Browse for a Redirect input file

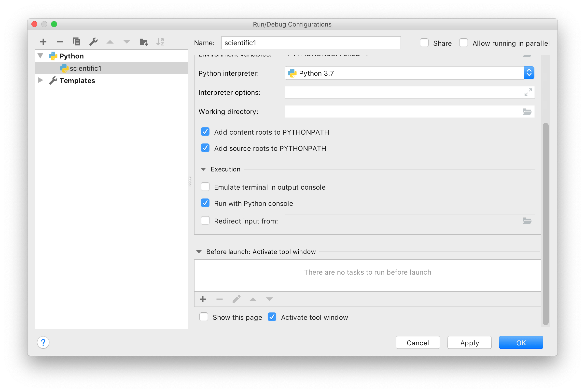point(527,221)
